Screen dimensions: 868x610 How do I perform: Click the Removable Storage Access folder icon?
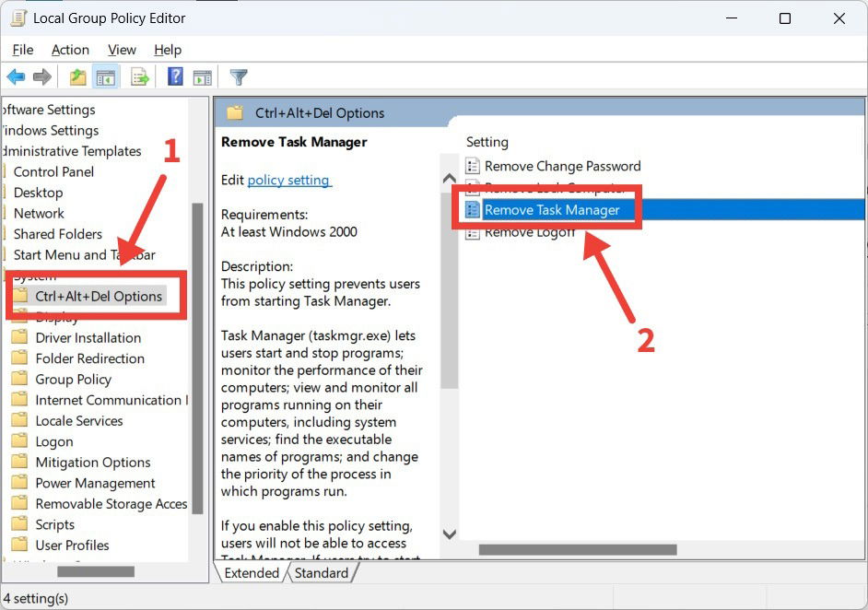(20, 503)
